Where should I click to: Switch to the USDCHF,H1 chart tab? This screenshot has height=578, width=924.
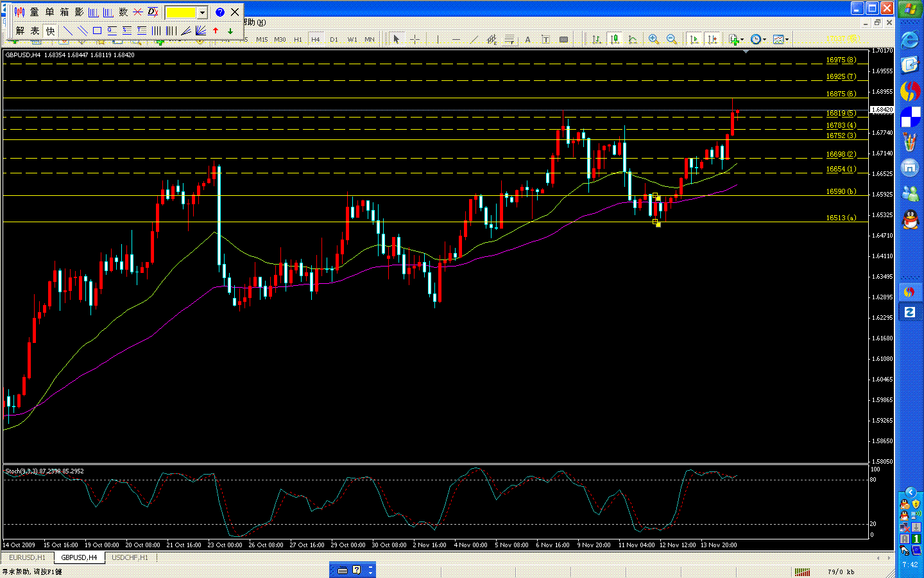click(130, 557)
